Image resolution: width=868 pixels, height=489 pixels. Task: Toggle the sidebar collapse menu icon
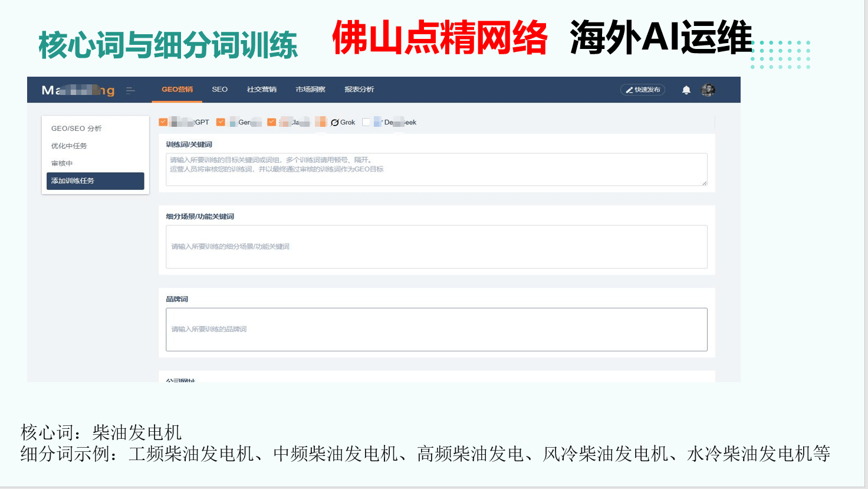click(130, 90)
